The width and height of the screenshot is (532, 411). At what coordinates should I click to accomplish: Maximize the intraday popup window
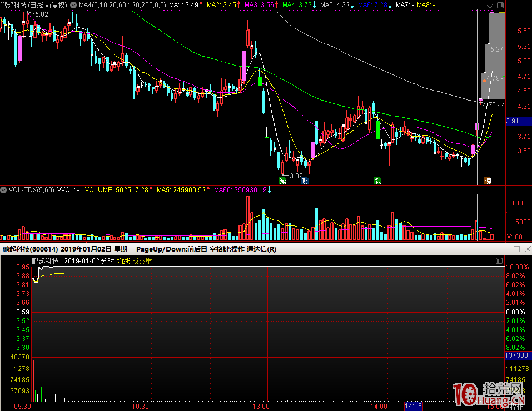[516, 249]
